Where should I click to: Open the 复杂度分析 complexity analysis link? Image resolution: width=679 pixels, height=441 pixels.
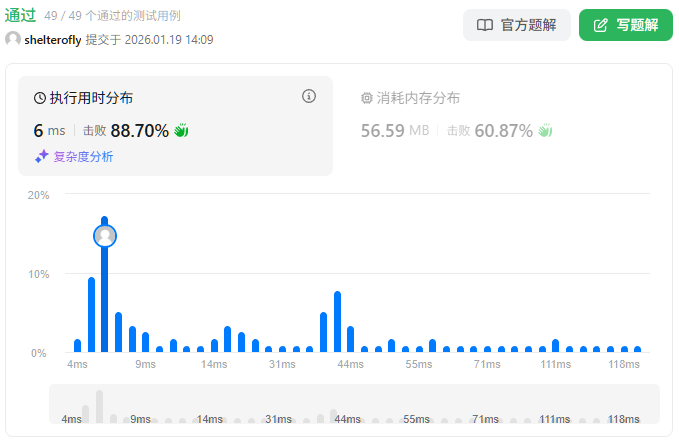pyautogui.click(x=83, y=156)
